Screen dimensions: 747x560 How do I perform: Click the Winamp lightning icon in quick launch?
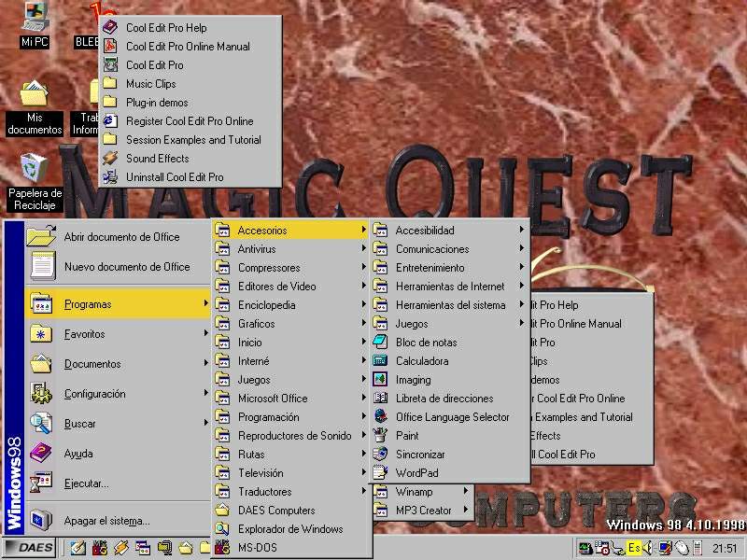(121, 548)
